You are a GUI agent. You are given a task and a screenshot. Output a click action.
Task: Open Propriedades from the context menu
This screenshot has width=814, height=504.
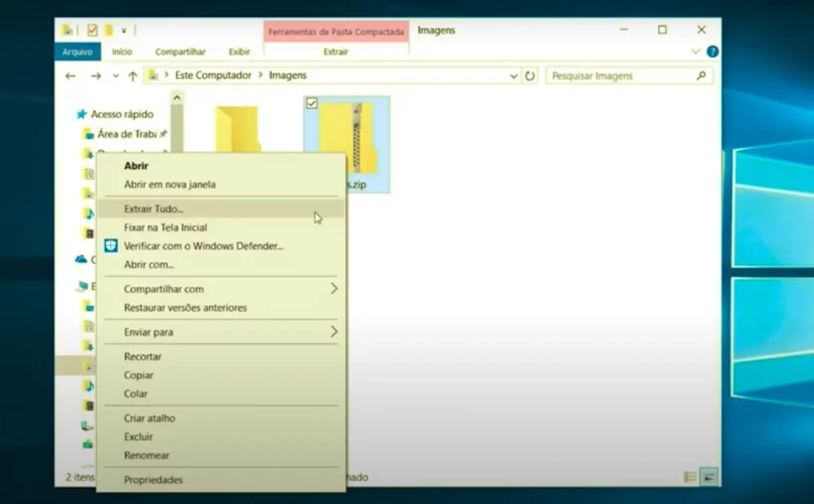click(x=153, y=480)
